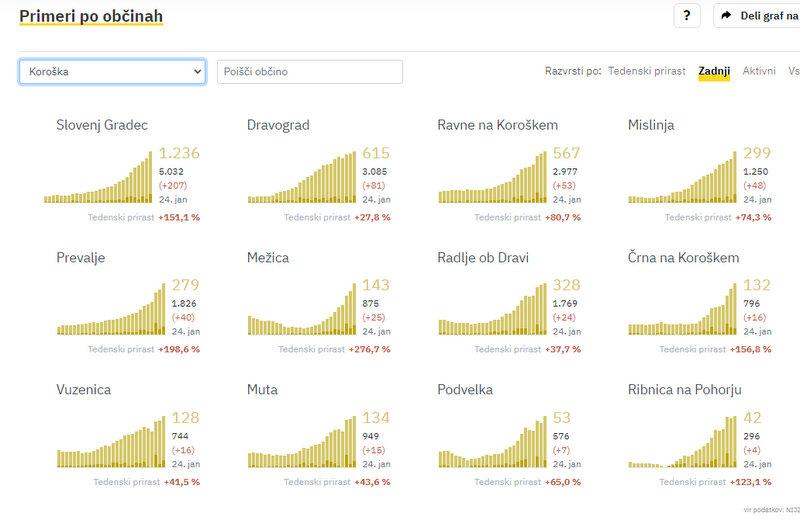Viewport: 800px width, 520px height.
Task: Open the Ribnica na Pohorju heading
Action: (685, 389)
